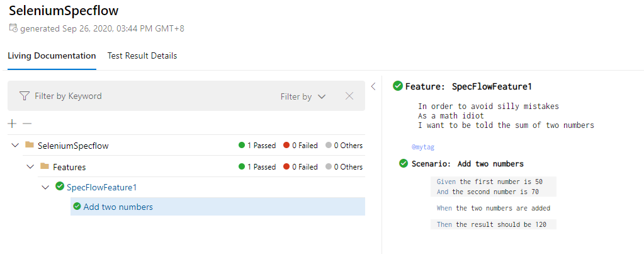Select the Add two numbers scenario
The image size is (644, 254).
218,207
